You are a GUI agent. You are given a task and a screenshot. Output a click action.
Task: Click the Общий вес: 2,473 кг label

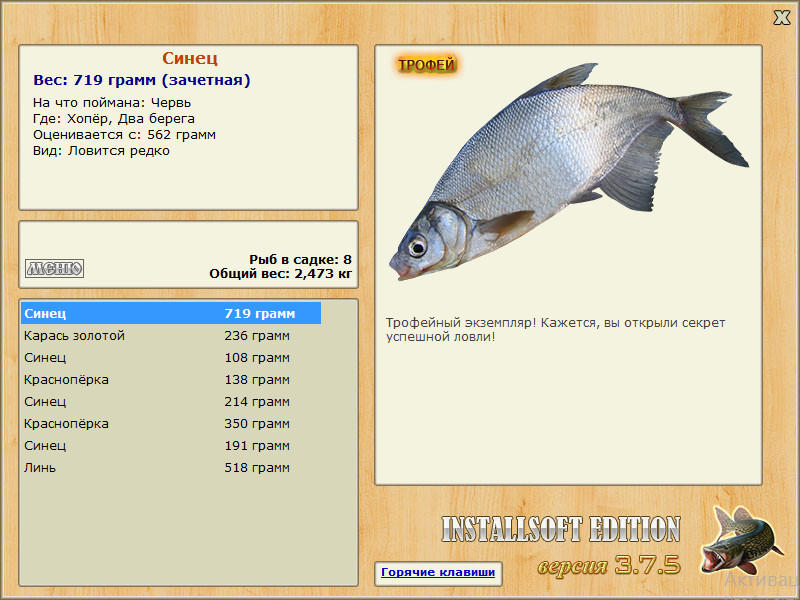pos(281,274)
